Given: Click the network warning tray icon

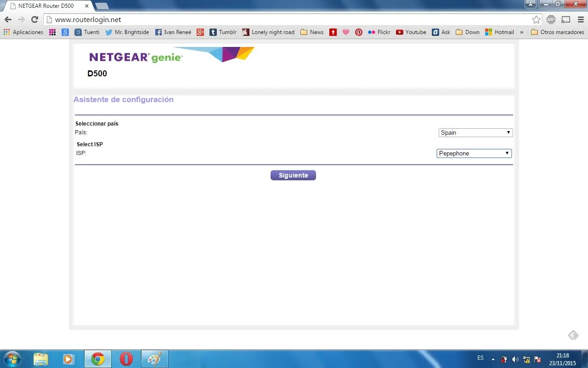Looking at the screenshot, I should click(526, 359).
